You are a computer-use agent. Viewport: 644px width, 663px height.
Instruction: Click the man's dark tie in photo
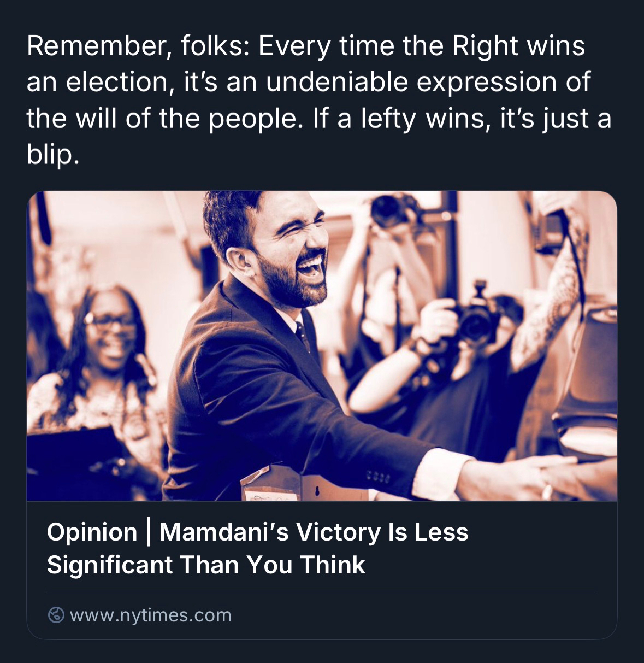302,335
